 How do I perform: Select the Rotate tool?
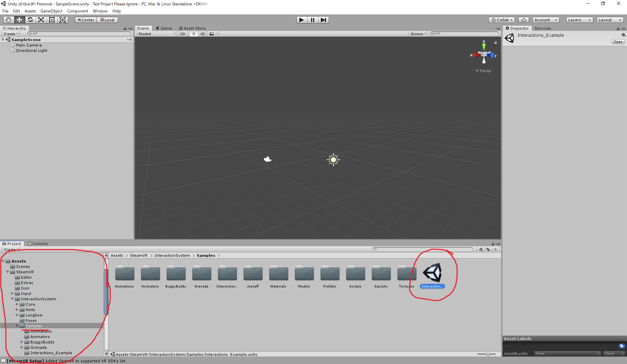coord(30,20)
